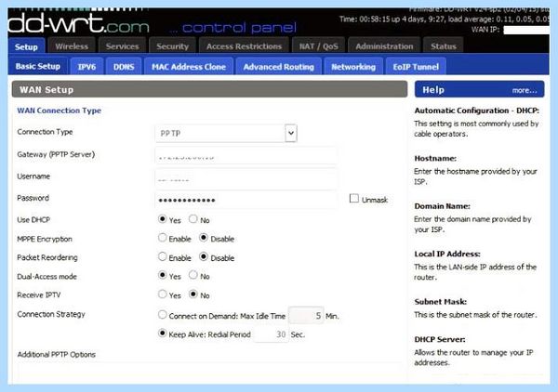Go to the Security tab

coord(173,46)
